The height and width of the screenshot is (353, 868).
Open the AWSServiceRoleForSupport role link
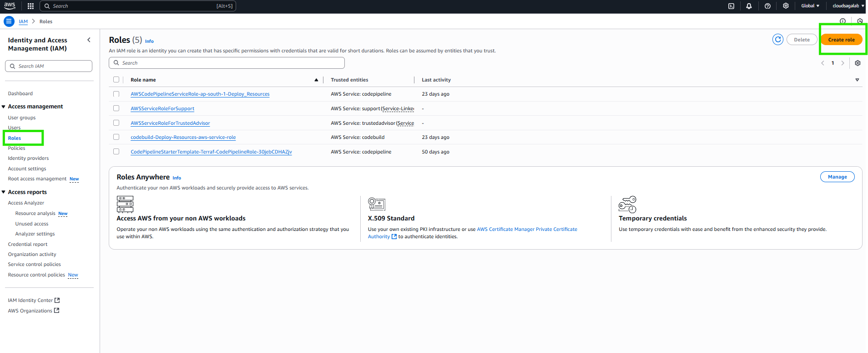click(162, 108)
